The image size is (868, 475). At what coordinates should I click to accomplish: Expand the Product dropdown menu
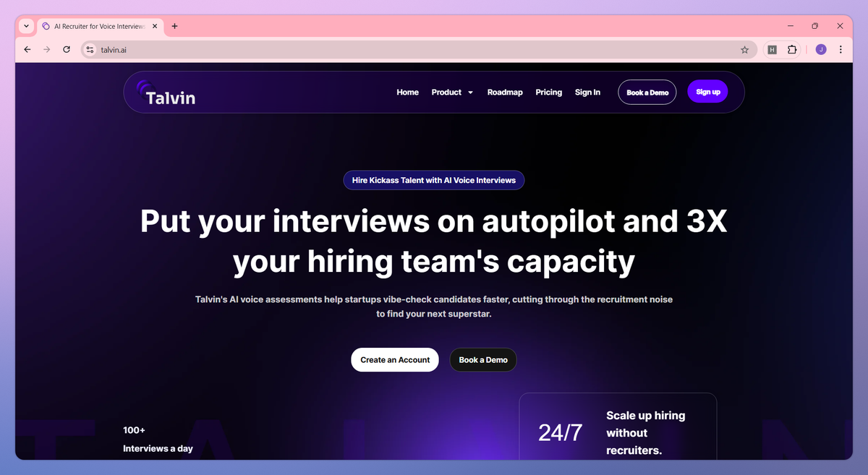pos(452,93)
